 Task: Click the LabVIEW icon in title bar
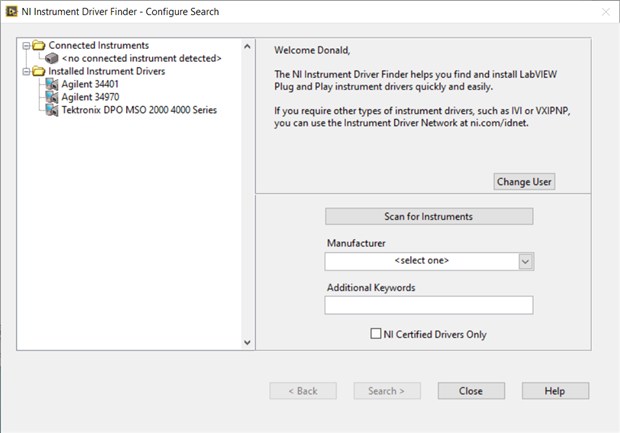(x=11, y=11)
